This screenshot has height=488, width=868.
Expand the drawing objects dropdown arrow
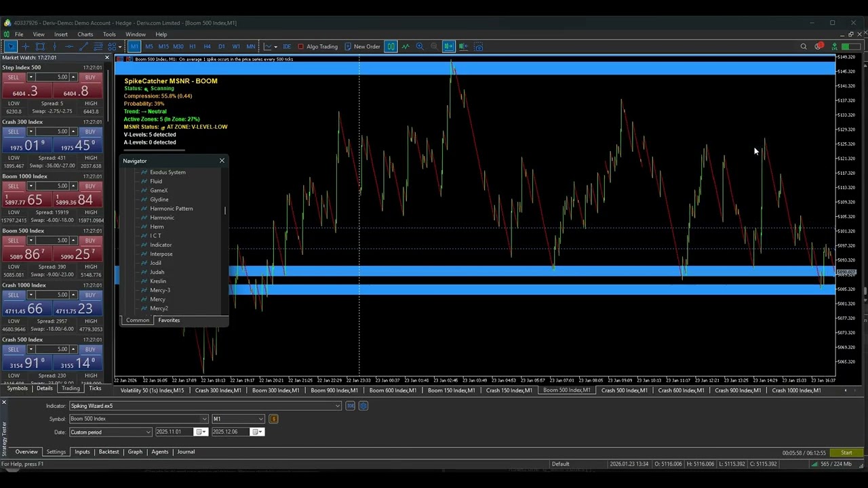(120, 47)
